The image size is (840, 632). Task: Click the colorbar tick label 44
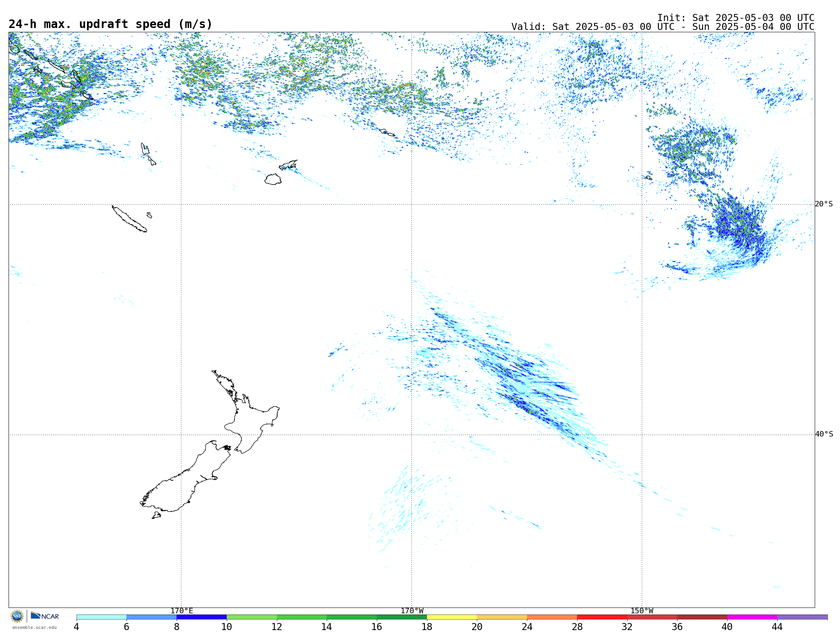[777, 627]
